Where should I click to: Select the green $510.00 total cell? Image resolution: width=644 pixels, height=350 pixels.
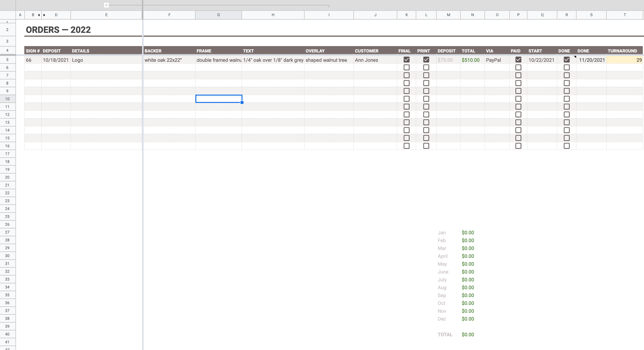pos(471,60)
